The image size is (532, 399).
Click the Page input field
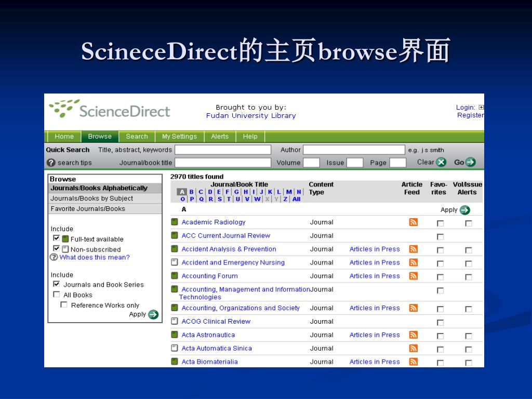pyautogui.click(x=398, y=163)
